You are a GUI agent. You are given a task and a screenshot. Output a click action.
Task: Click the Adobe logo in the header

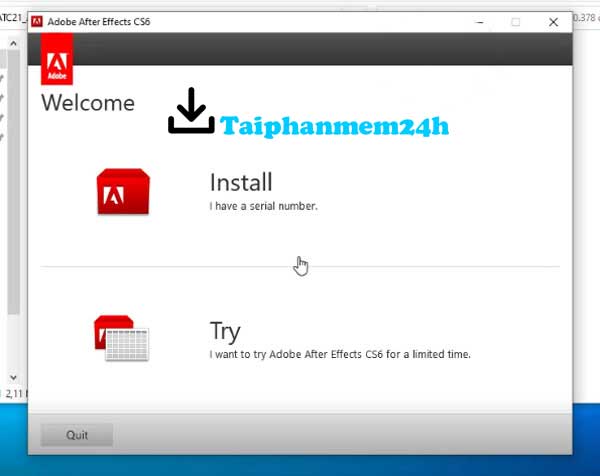point(57,59)
